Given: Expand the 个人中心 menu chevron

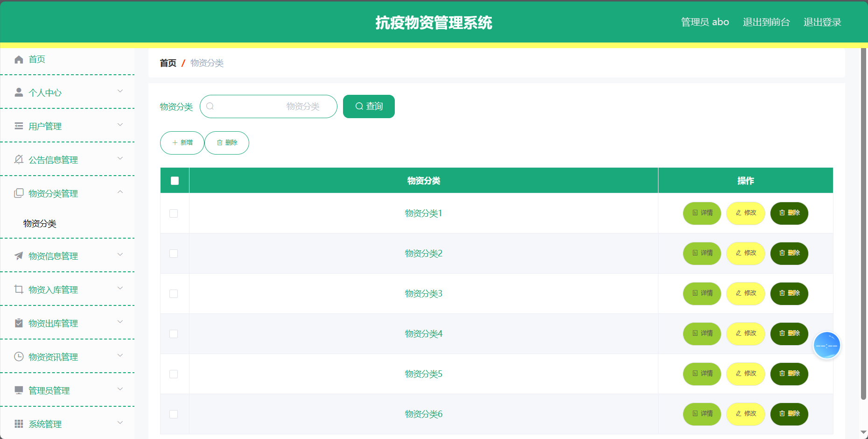Looking at the screenshot, I should coord(120,91).
